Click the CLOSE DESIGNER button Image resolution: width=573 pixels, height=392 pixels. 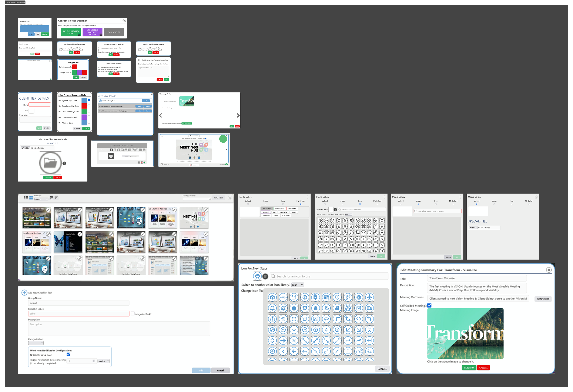[x=114, y=32]
